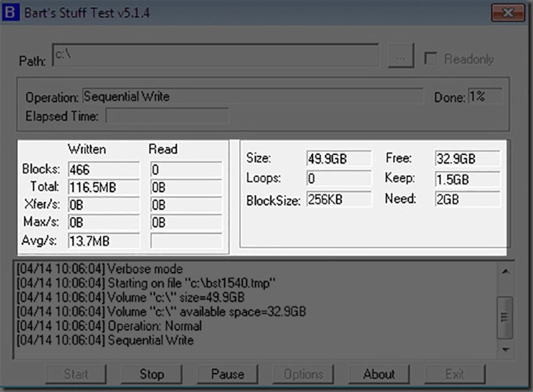Viewport: 533px width, 392px height.
Task: Click the Done percentage field showing 1%
Action: [x=485, y=97]
